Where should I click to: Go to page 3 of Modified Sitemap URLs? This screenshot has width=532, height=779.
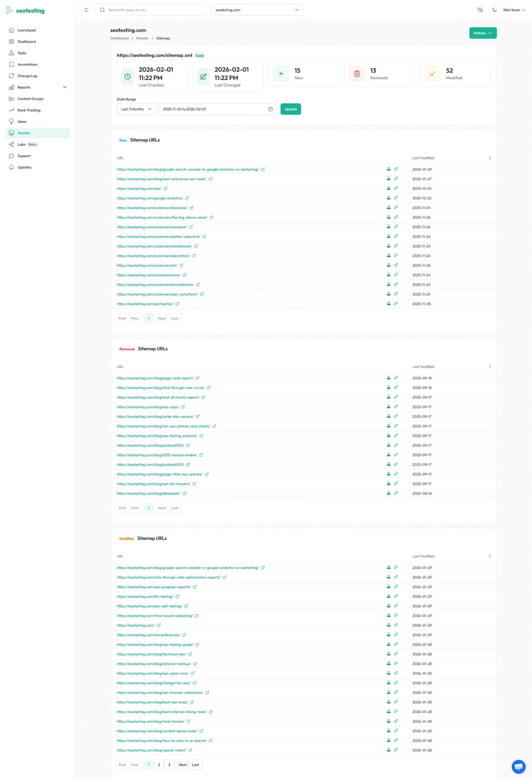pos(169,765)
